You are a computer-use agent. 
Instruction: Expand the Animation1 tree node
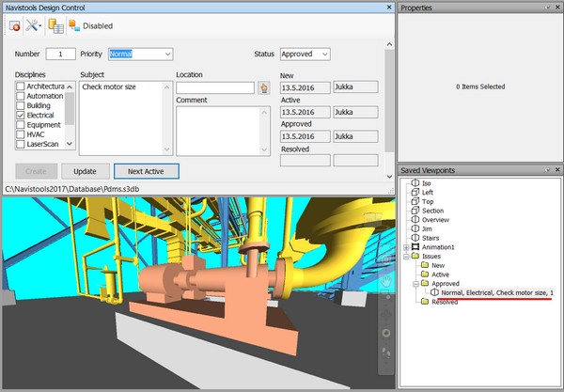404,246
